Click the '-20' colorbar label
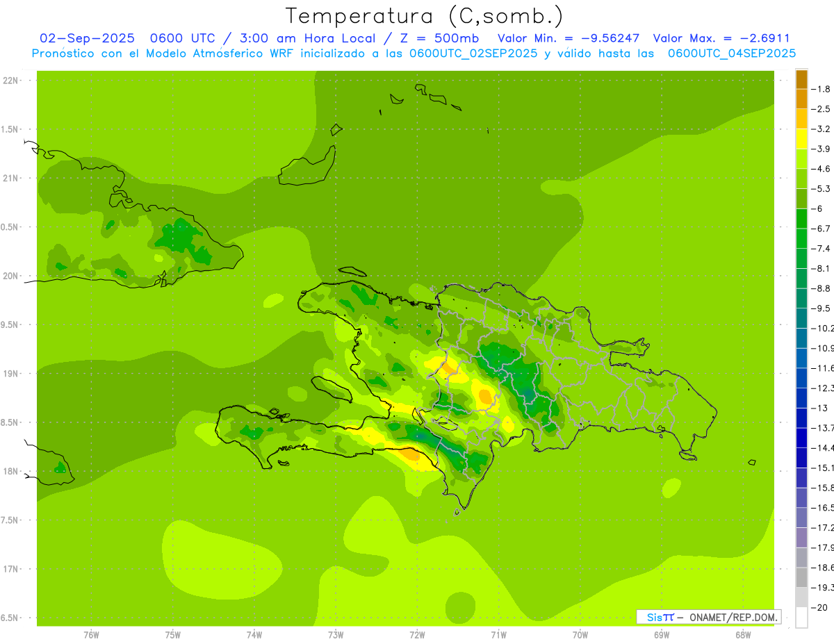This screenshot has height=644, width=834. (819, 607)
